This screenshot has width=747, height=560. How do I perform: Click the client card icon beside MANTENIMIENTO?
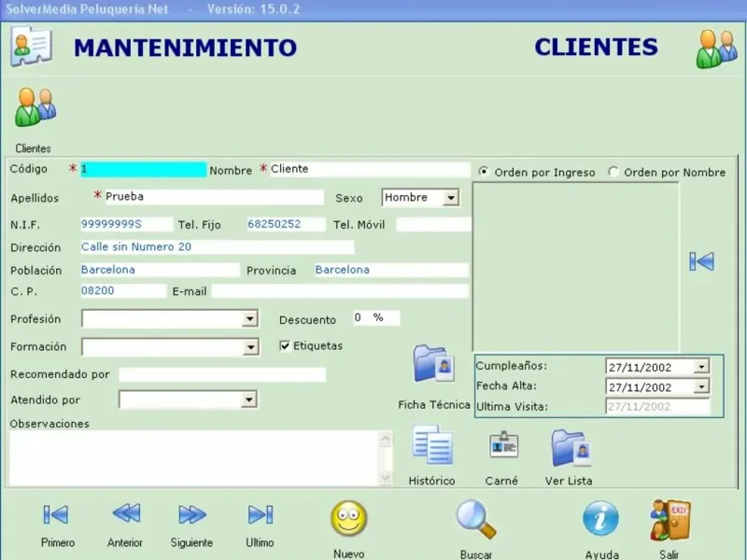point(31,46)
